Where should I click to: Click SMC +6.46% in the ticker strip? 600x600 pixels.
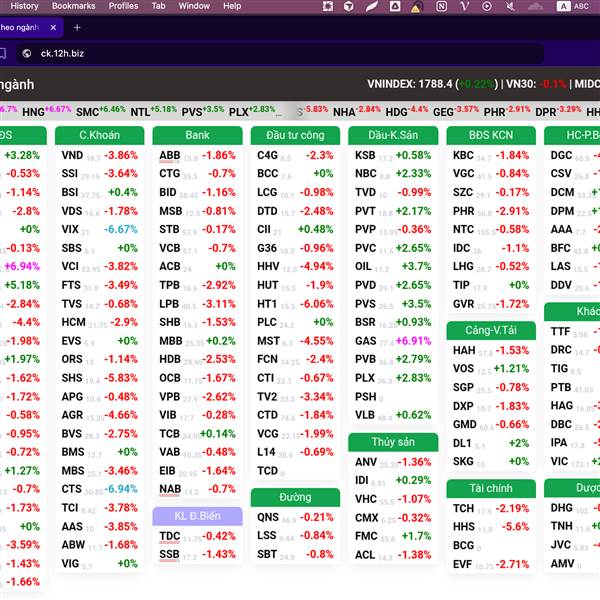(101, 111)
